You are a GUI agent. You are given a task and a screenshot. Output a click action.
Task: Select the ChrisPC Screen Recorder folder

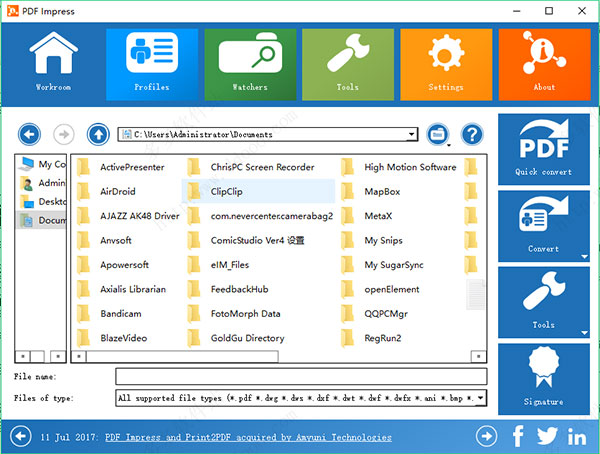coord(251,167)
